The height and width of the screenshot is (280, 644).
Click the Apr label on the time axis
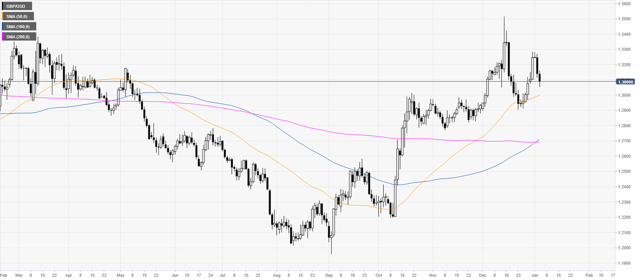[x=68, y=276]
